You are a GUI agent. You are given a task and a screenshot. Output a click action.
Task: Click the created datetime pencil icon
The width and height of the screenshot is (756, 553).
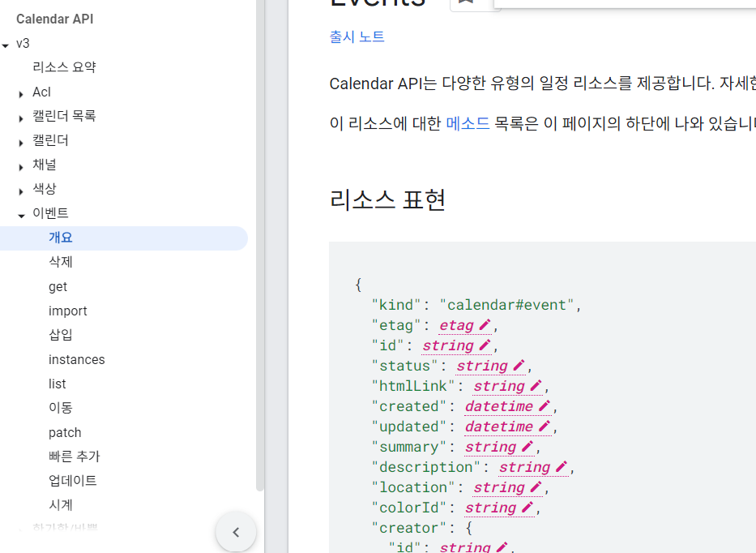pyautogui.click(x=545, y=405)
